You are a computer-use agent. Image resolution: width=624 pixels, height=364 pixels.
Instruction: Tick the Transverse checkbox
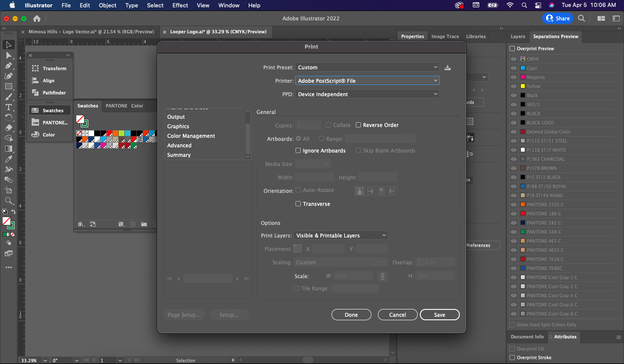(x=298, y=204)
